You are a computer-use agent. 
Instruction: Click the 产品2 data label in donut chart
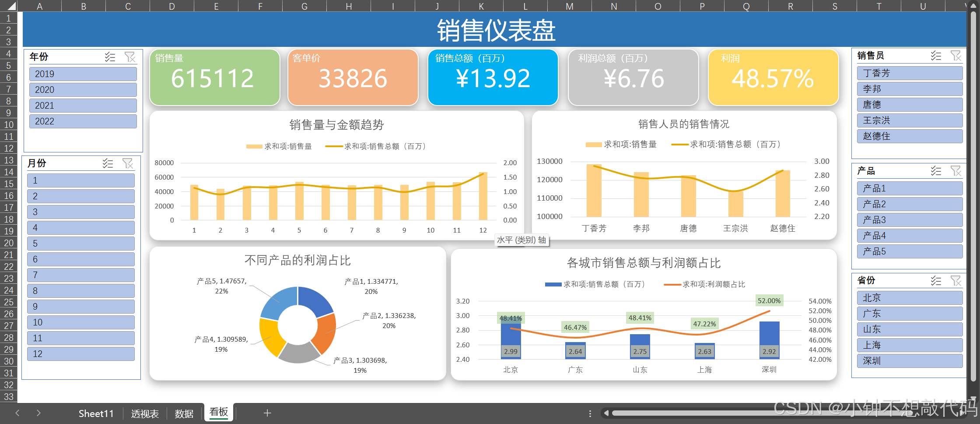(x=389, y=321)
